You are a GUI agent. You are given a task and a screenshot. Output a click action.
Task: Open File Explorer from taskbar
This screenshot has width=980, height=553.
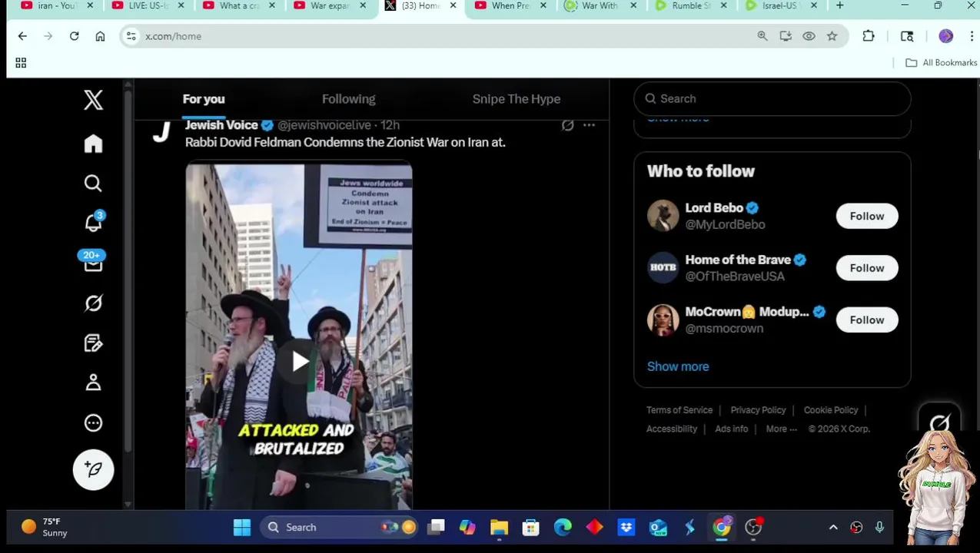[499, 528]
